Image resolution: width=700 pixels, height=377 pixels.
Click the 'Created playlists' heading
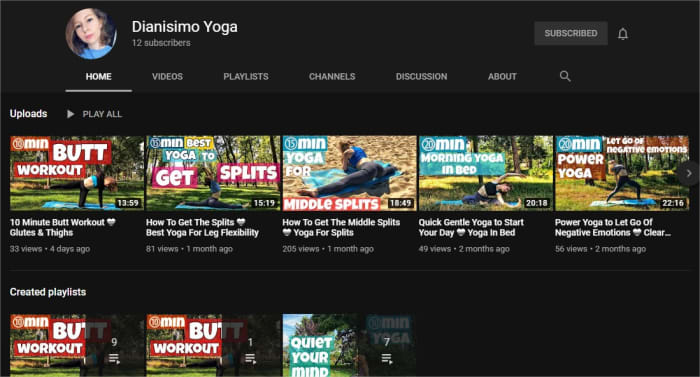(x=48, y=292)
